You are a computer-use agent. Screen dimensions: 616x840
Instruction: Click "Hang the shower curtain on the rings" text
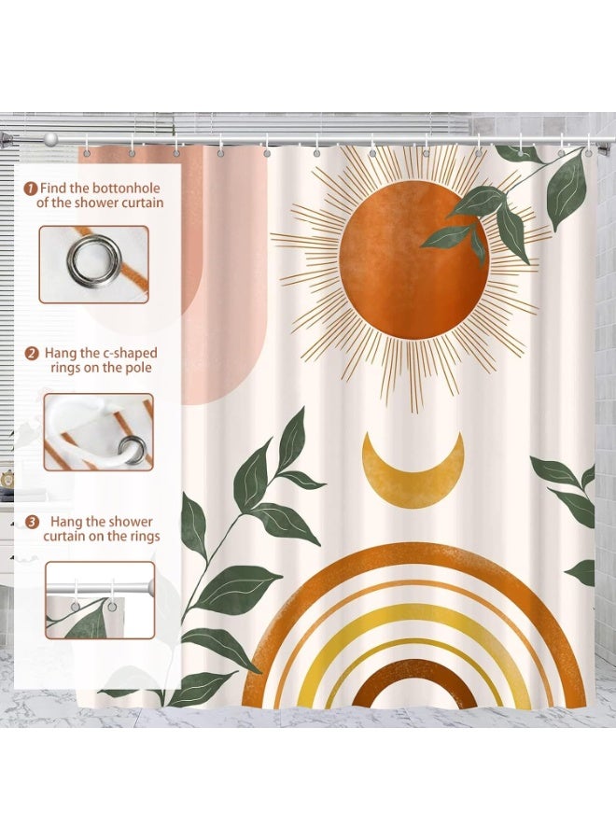coord(99,529)
